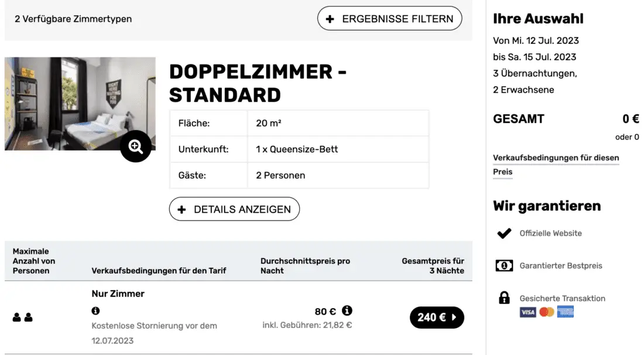Click the Visa card logo

[527, 312]
